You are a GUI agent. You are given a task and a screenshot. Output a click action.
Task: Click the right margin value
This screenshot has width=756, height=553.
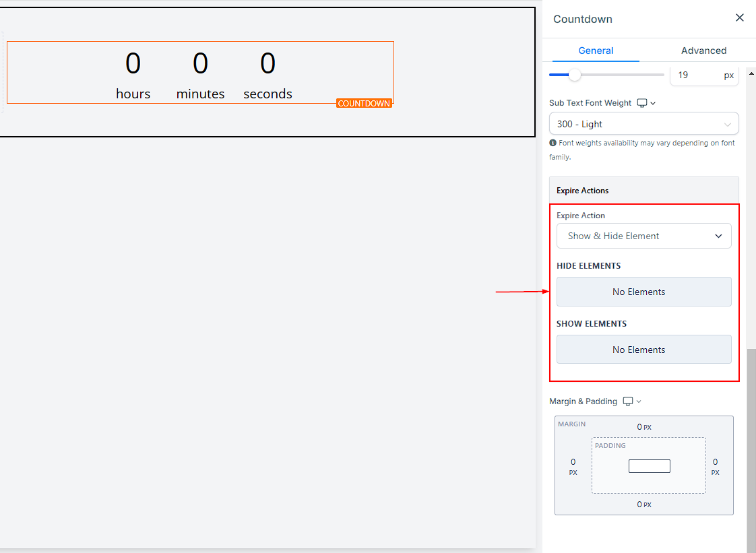[715, 462]
